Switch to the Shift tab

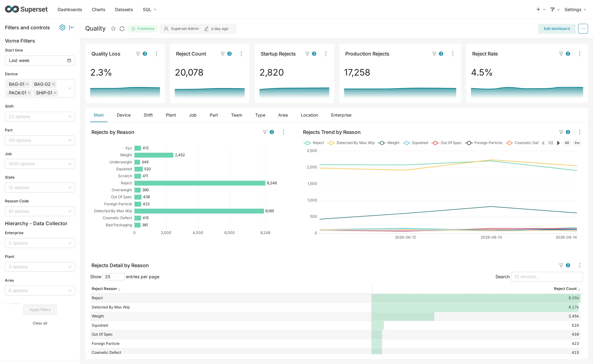(x=148, y=115)
